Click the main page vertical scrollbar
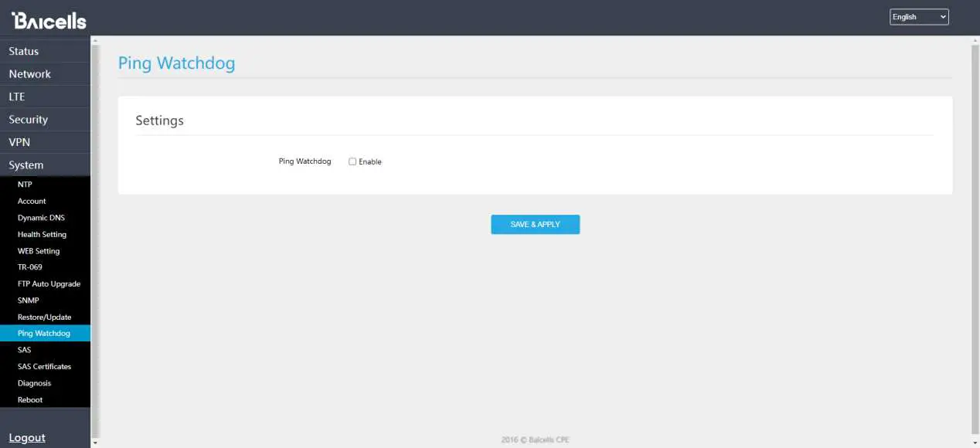The width and height of the screenshot is (980, 448). (x=975, y=239)
